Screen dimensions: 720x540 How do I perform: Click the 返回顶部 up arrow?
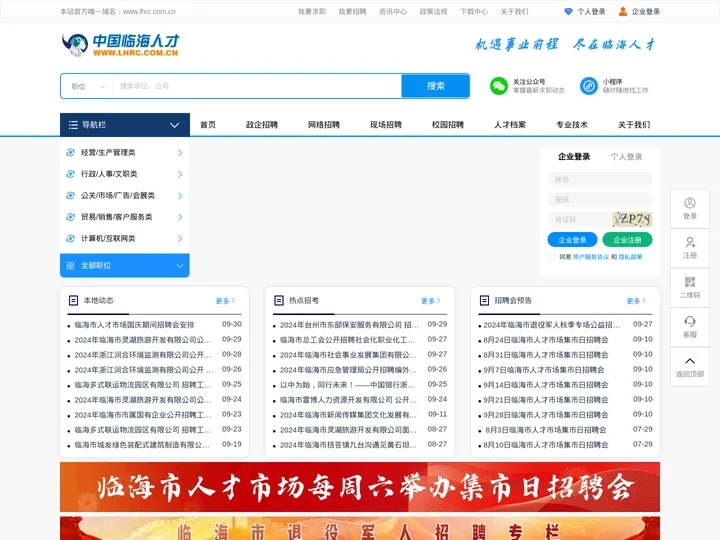coord(690,361)
